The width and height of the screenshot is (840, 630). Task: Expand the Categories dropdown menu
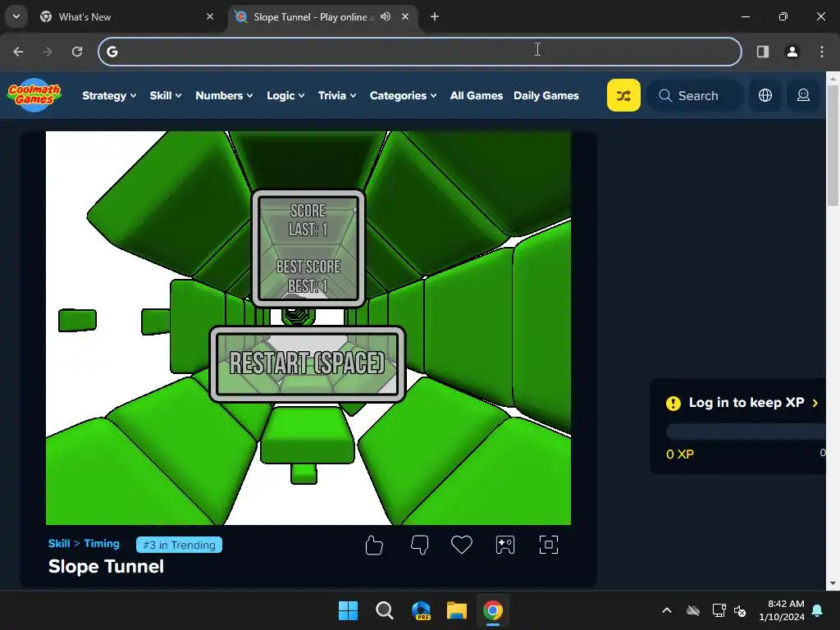(404, 95)
